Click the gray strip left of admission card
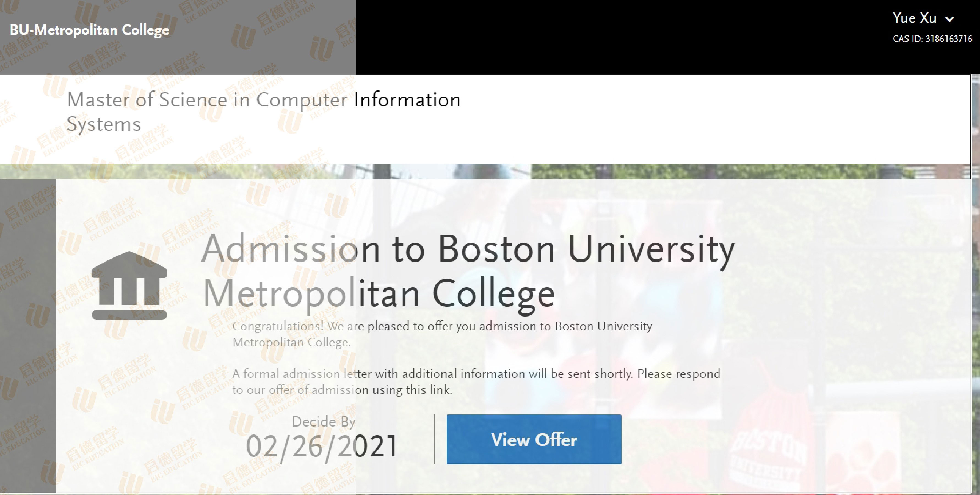This screenshot has height=495, width=980. click(28, 335)
